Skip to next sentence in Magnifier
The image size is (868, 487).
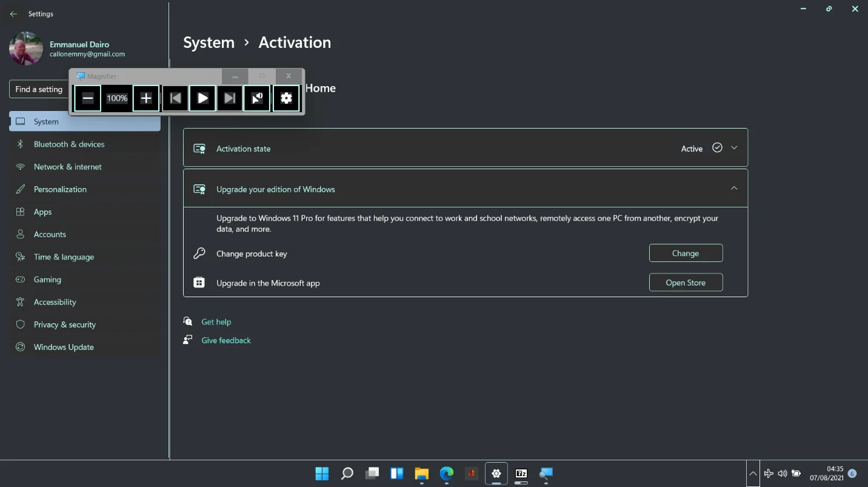pyautogui.click(x=230, y=98)
